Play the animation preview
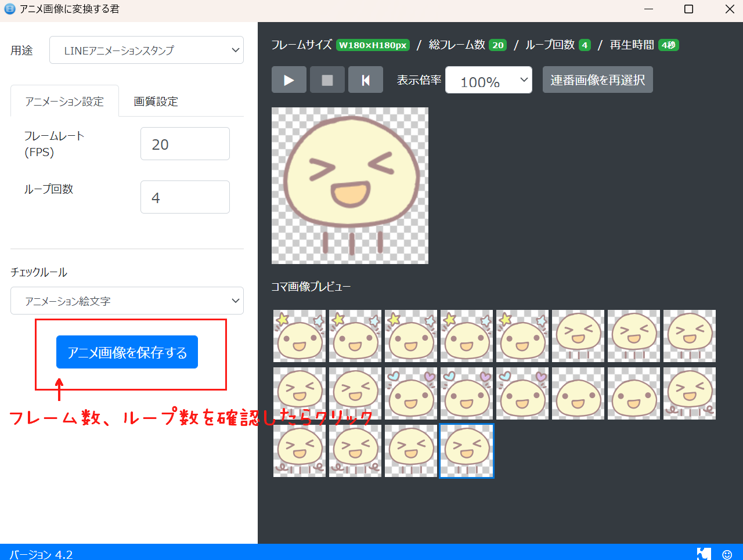This screenshot has width=743, height=560. click(x=288, y=80)
